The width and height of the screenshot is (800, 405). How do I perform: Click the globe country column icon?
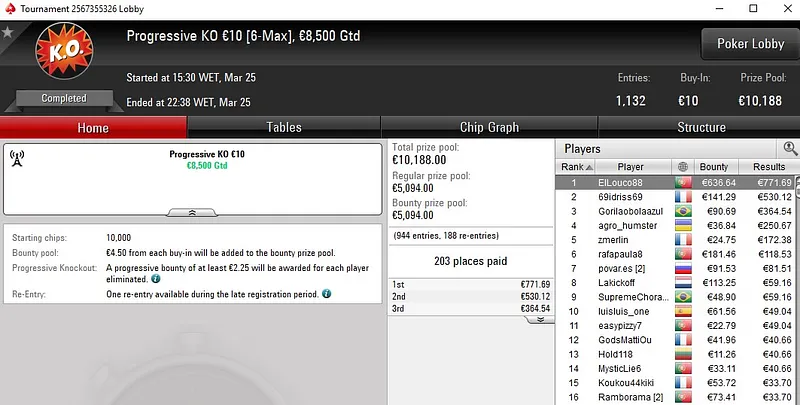tap(683, 167)
